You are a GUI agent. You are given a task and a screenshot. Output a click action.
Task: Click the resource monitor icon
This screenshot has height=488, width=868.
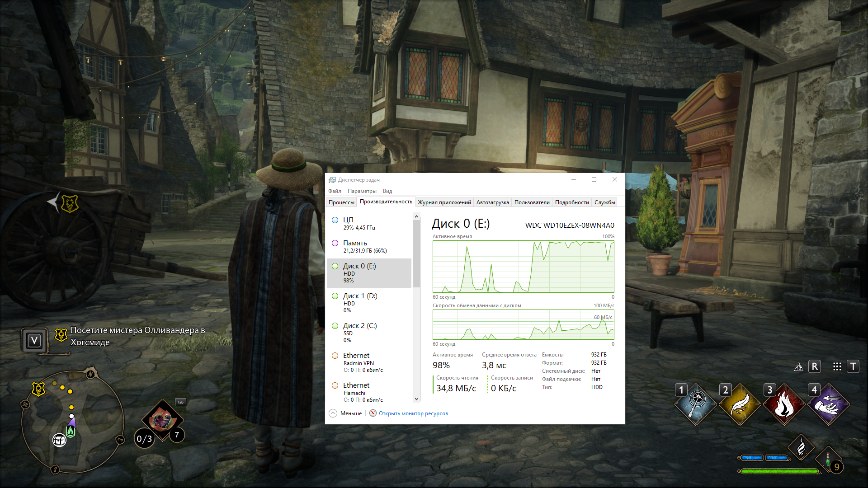click(x=373, y=413)
